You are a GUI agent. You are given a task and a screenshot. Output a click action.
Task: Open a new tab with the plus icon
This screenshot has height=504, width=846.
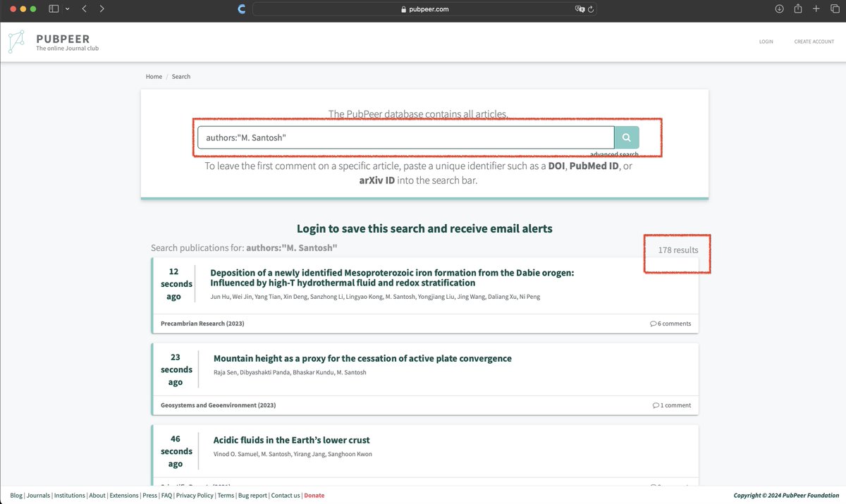tap(816, 8)
